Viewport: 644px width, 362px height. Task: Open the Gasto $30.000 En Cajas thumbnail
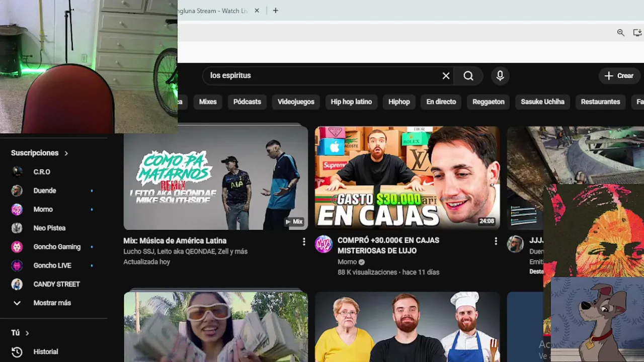coord(407,178)
